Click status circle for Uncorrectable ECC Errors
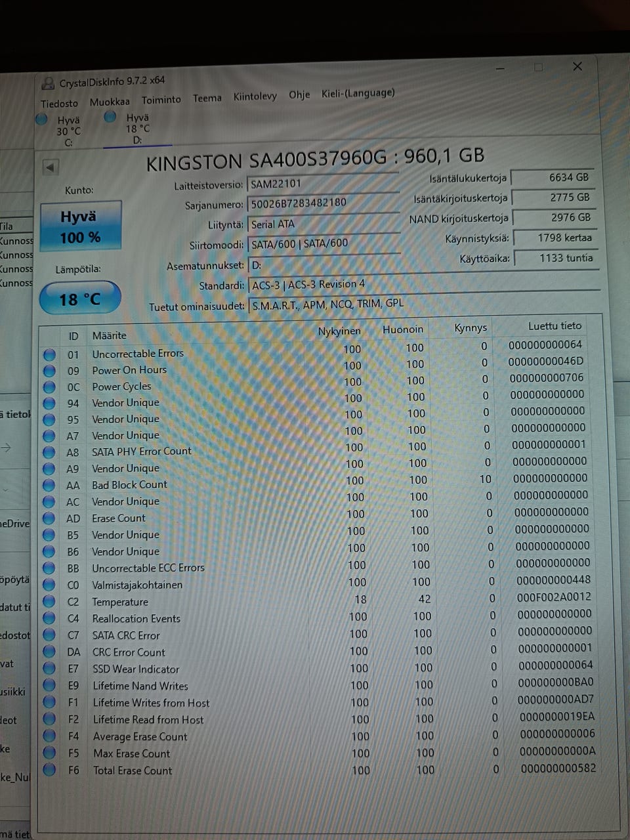 tap(49, 568)
